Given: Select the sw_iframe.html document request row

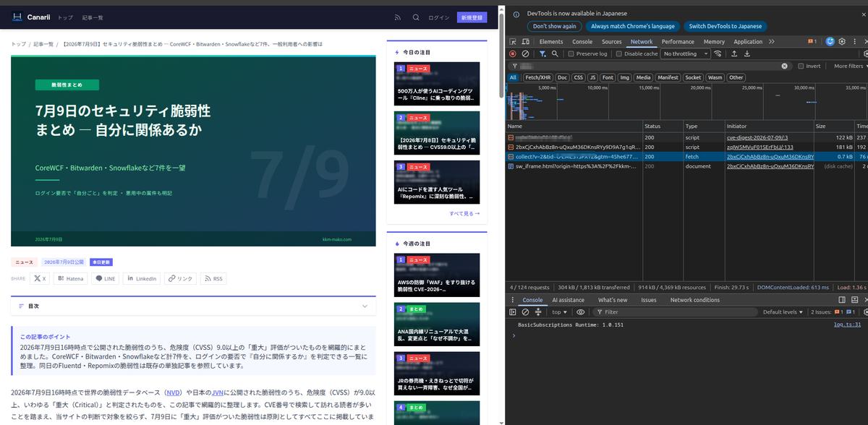Looking at the screenshot, I should pyautogui.click(x=687, y=166).
